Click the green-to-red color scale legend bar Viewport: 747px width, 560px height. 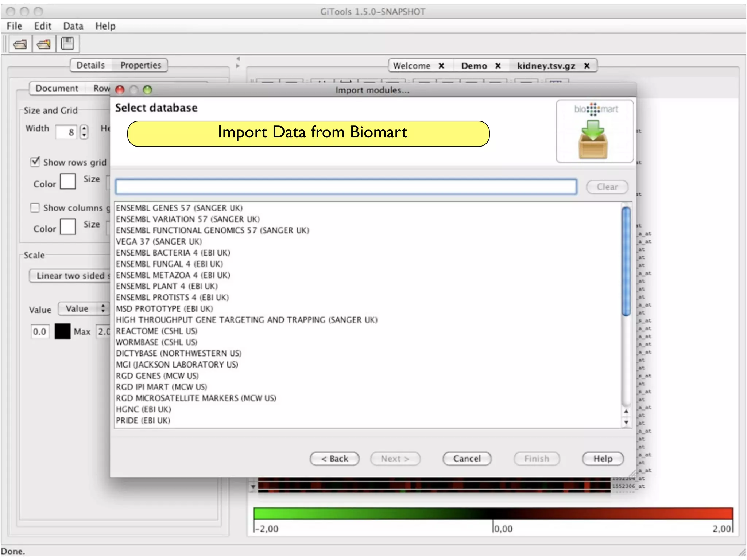pyautogui.click(x=493, y=513)
